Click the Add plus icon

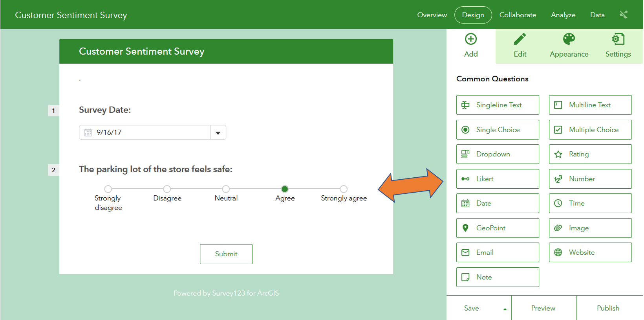471,39
